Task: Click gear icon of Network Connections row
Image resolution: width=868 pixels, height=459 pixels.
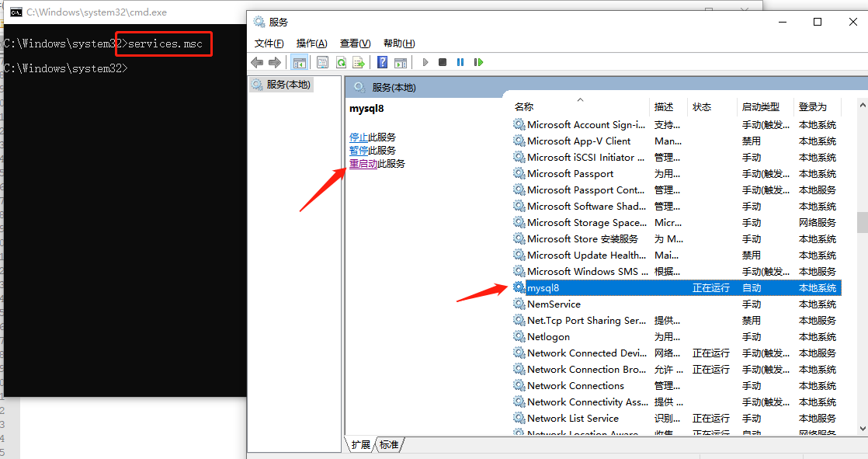Action: pos(519,384)
